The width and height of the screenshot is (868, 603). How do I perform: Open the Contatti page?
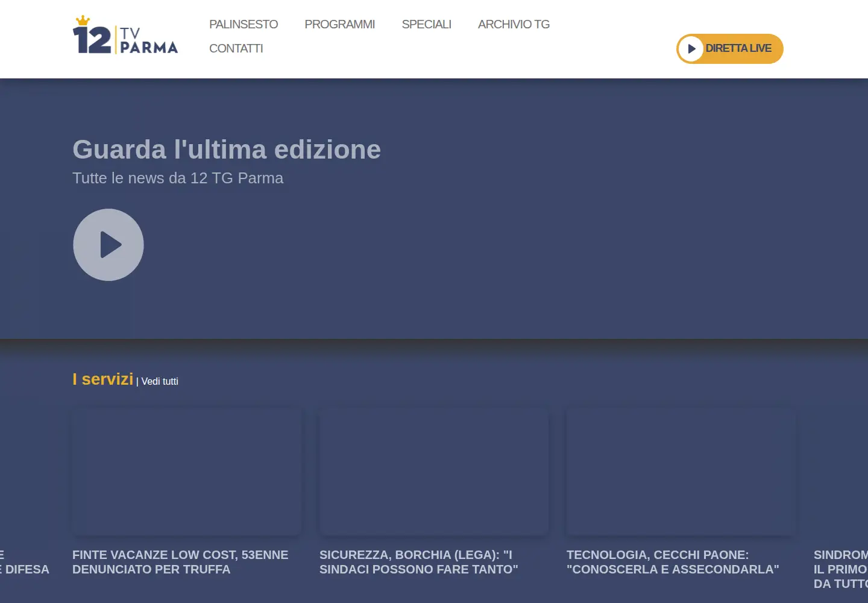[x=236, y=48]
